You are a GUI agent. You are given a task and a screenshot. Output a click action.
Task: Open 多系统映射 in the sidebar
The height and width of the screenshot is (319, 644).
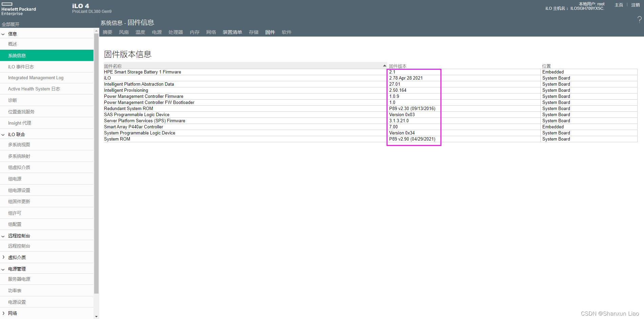tap(47, 156)
